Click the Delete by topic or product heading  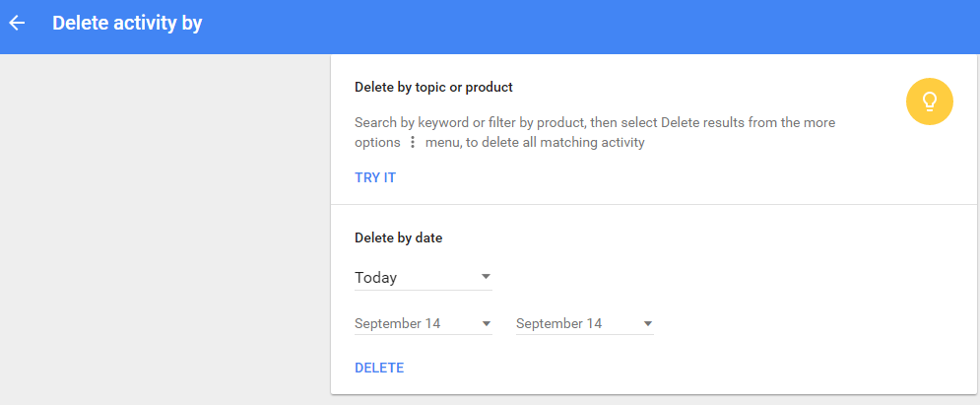click(433, 87)
